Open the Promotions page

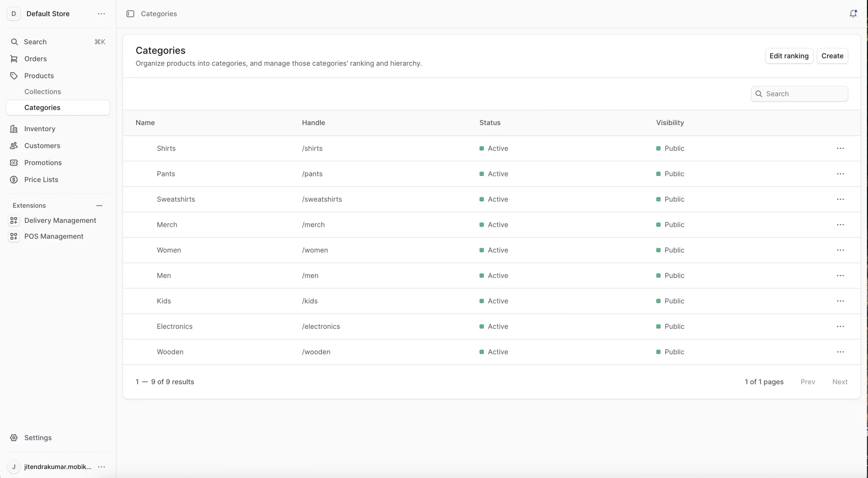(x=58, y=163)
